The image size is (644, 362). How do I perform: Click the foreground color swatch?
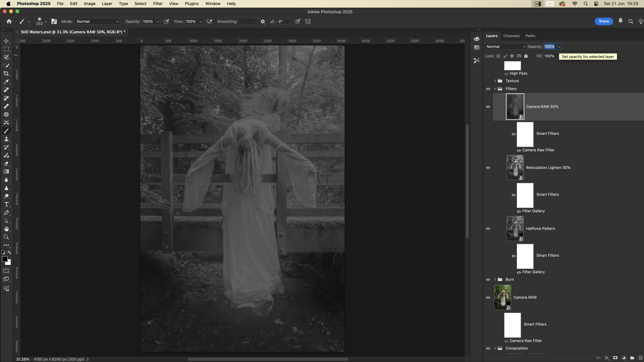point(4,259)
